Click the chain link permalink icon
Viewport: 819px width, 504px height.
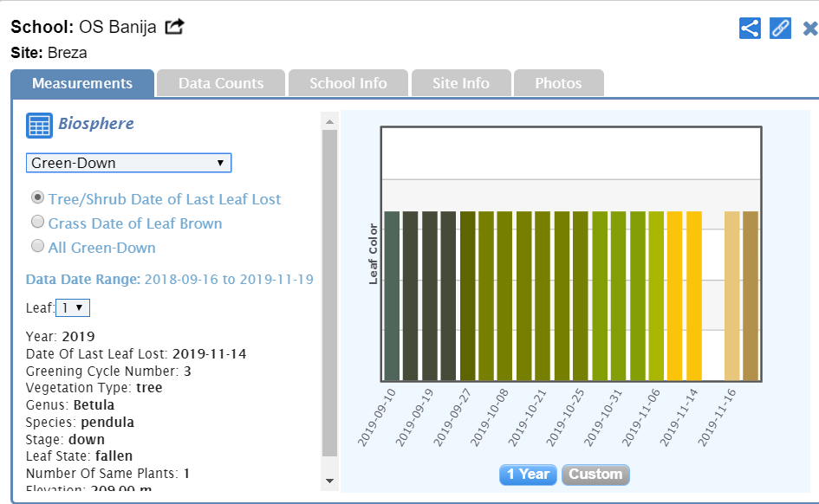(781, 28)
